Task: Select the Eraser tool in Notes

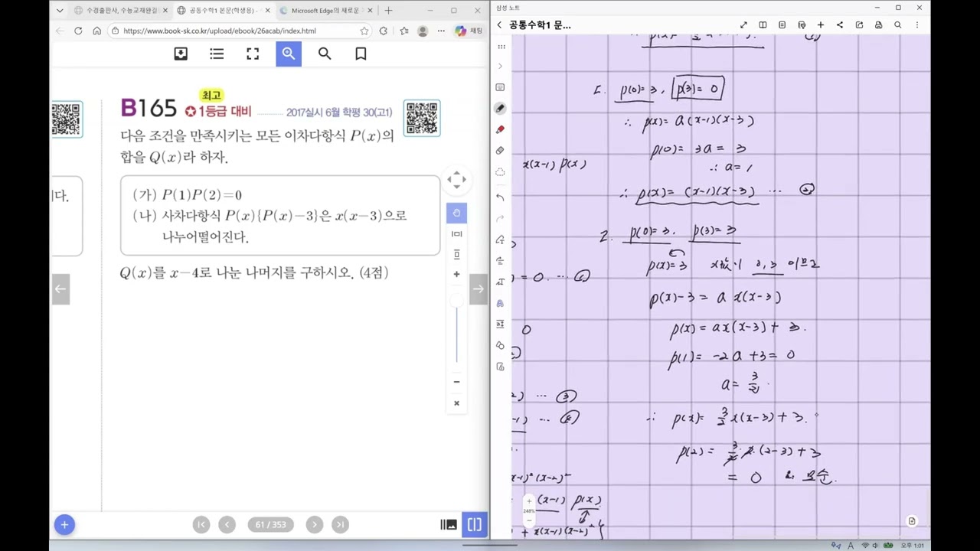Action: coord(501,151)
